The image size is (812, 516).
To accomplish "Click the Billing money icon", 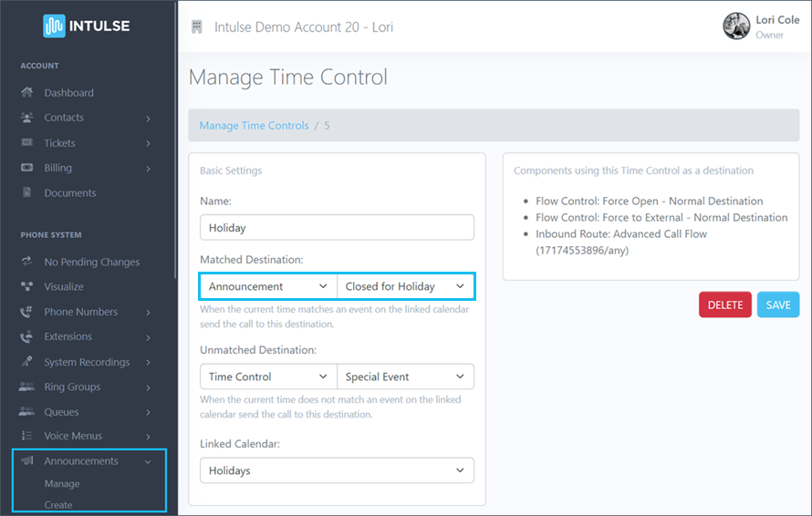I will point(27,168).
